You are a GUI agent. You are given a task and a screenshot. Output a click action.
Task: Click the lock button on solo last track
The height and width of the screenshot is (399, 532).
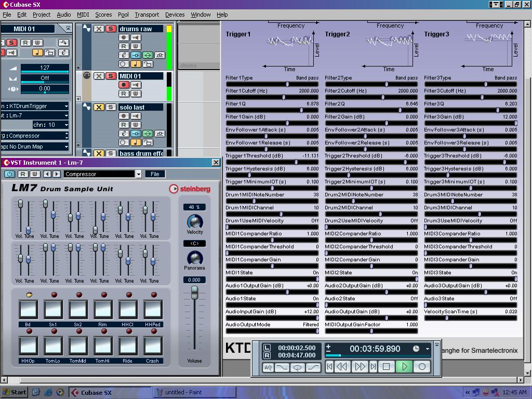[x=148, y=142]
